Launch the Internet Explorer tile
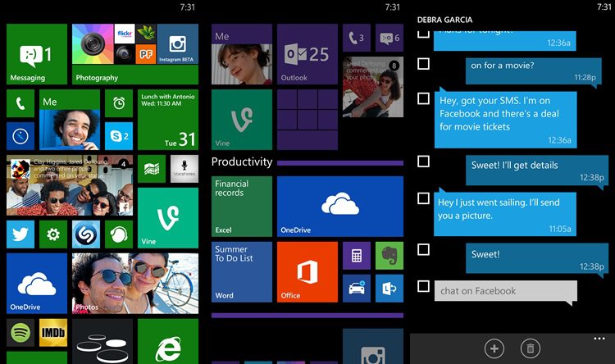Viewport: 615px width, 364px height. click(x=168, y=342)
